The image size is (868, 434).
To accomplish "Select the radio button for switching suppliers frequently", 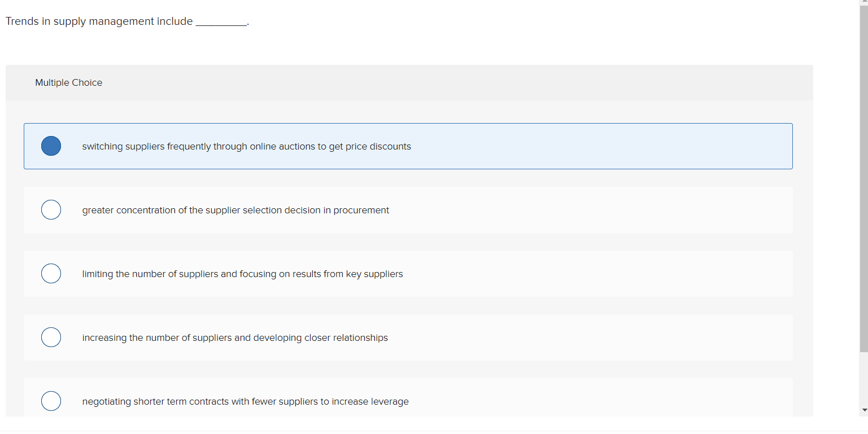I will (x=51, y=146).
